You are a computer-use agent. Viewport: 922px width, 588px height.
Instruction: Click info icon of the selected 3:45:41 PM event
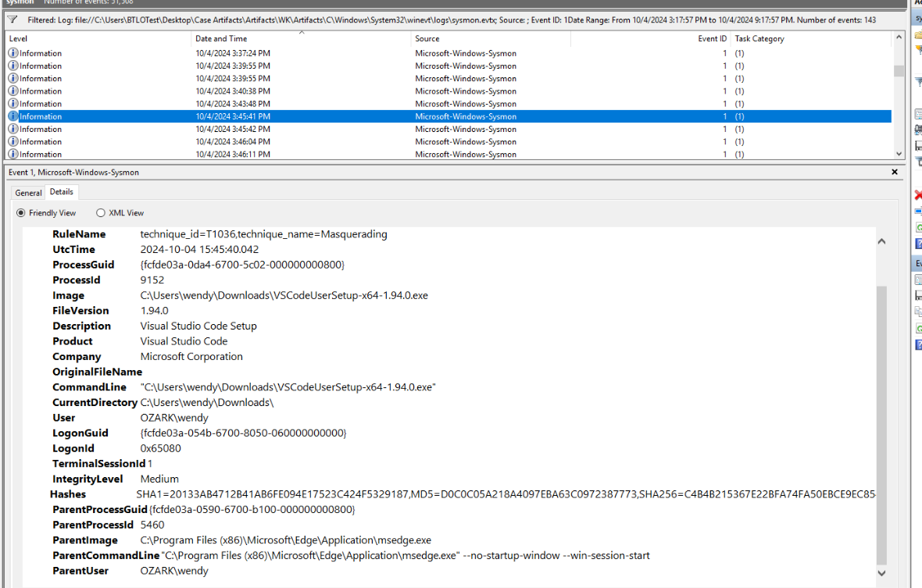[13, 116]
